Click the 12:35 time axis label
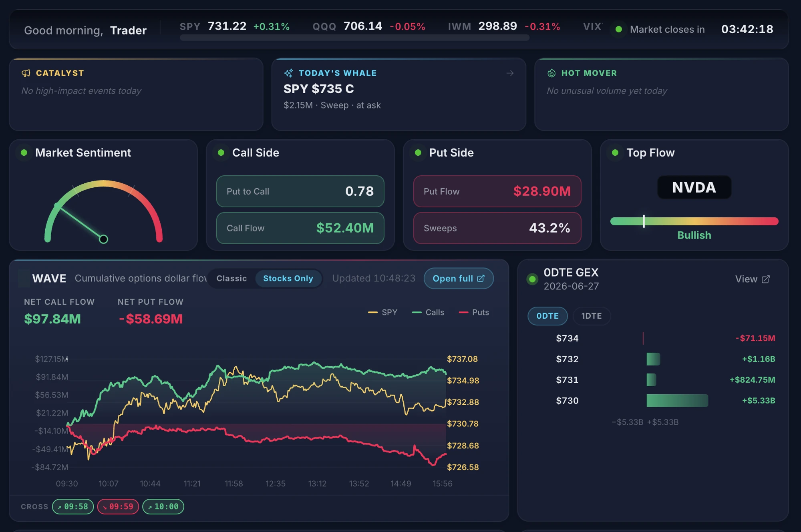 click(x=276, y=484)
